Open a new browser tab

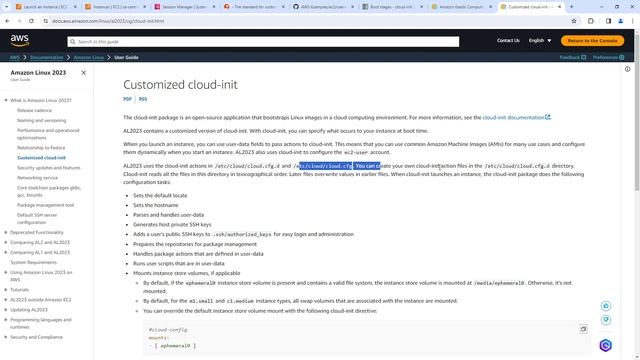point(571,7)
